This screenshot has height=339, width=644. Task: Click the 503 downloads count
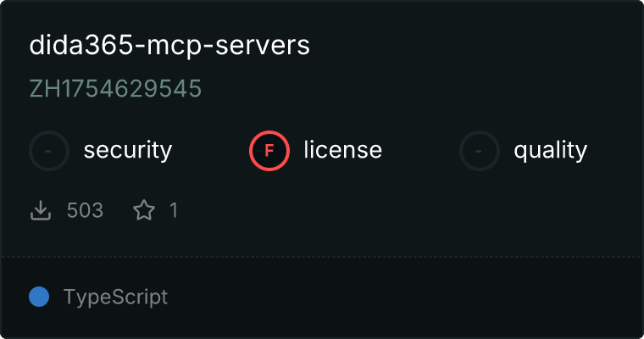click(85, 210)
